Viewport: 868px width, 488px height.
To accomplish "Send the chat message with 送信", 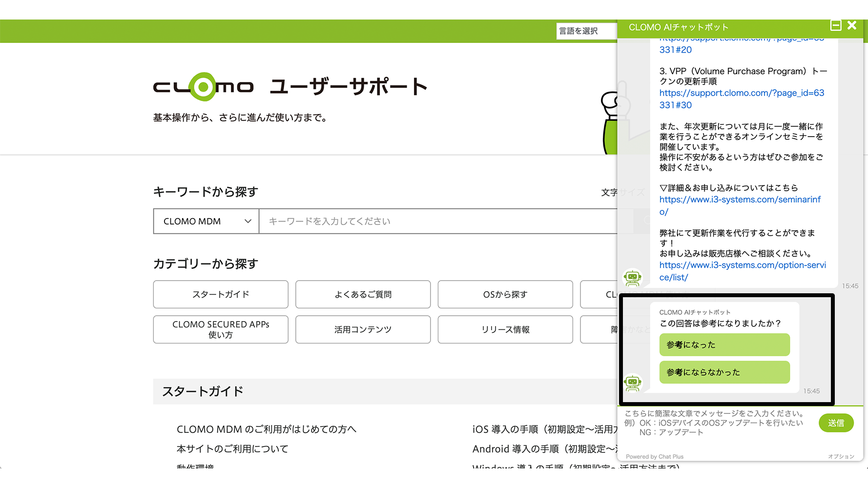I will pos(836,423).
